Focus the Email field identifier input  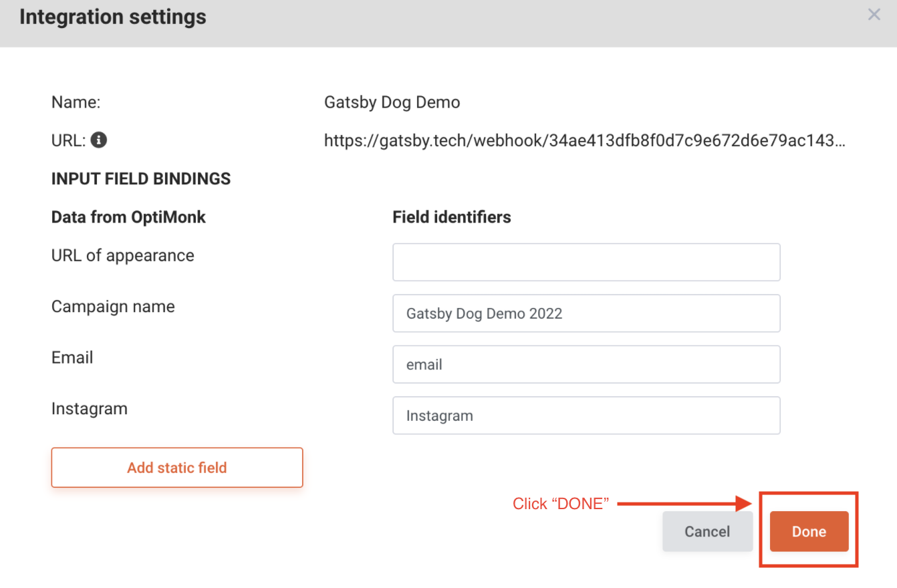586,364
